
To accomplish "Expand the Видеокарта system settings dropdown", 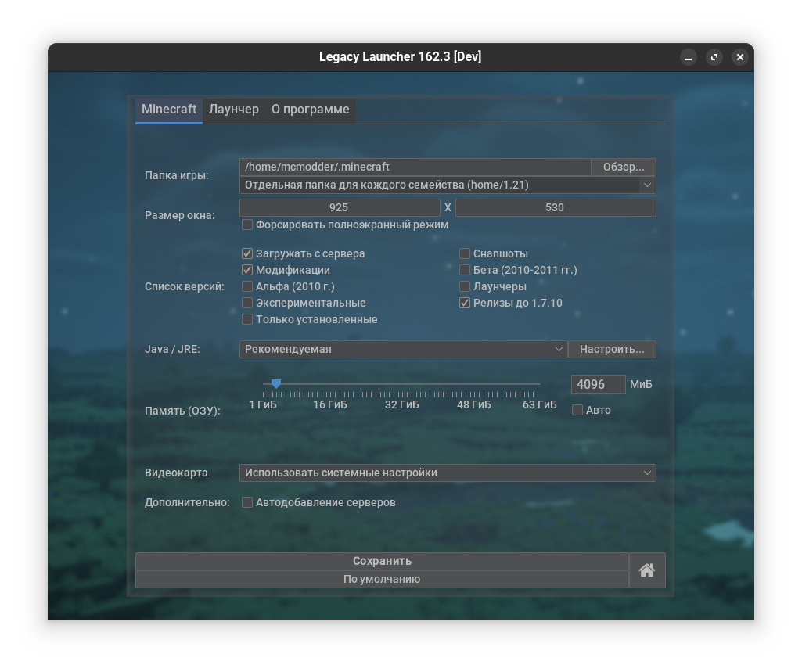I will pos(448,473).
